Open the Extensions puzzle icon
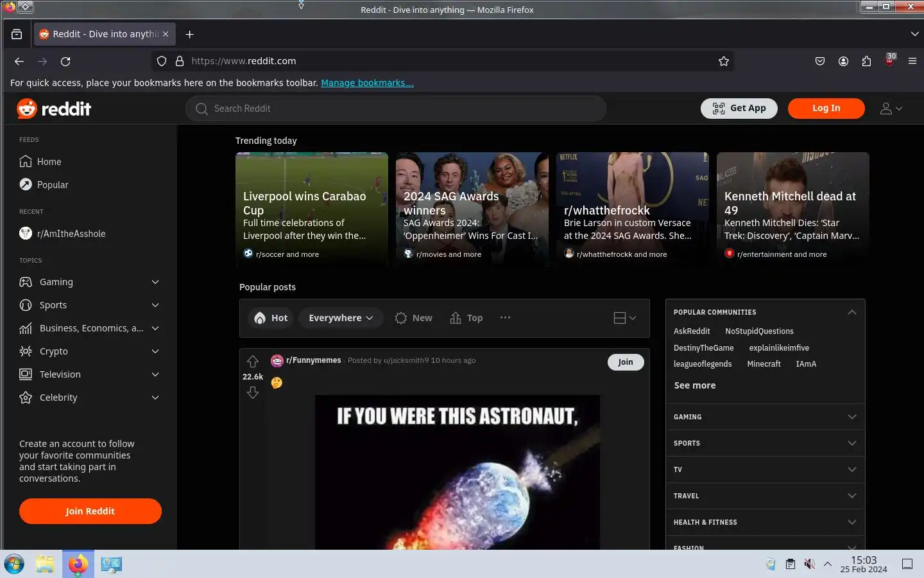The image size is (924, 578). 866,61
